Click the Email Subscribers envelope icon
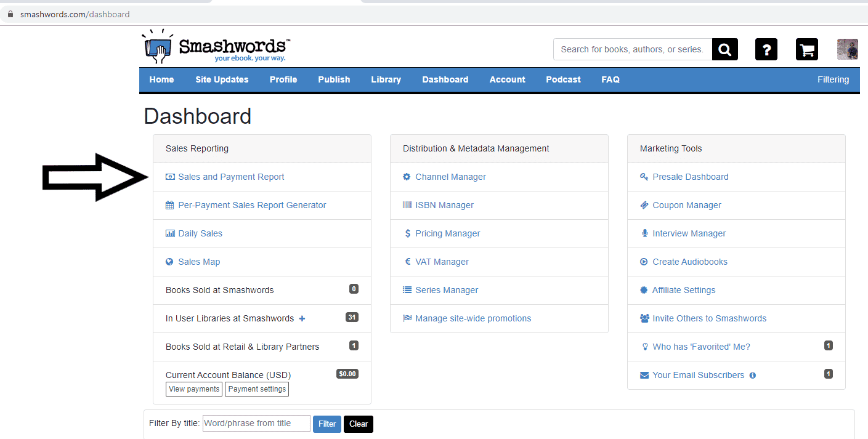The height and width of the screenshot is (439, 868). pyautogui.click(x=644, y=375)
